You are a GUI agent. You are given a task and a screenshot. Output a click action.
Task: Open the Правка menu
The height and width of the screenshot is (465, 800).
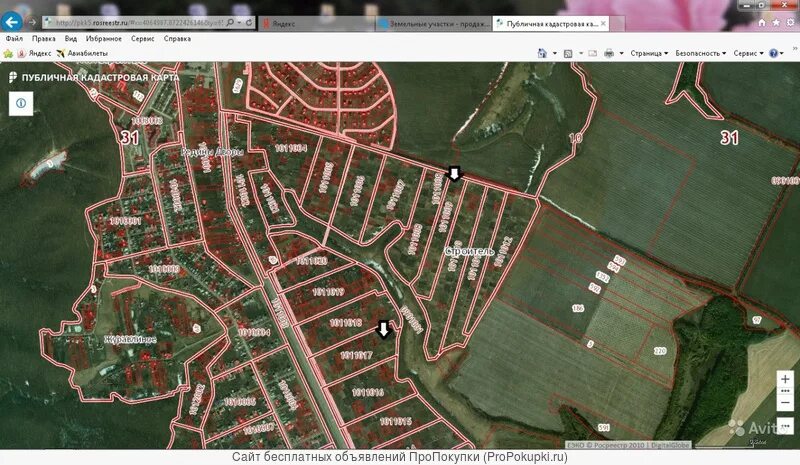coord(44,38)
